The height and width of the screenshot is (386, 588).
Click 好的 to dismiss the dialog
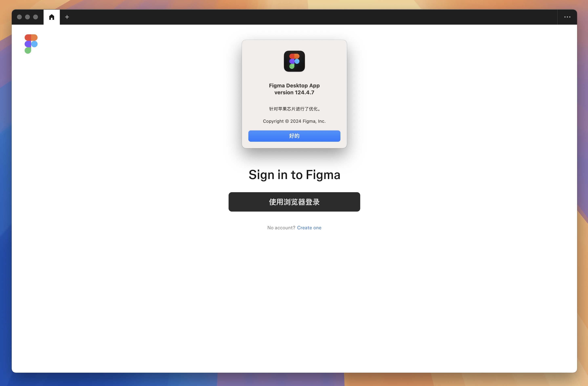294,136
